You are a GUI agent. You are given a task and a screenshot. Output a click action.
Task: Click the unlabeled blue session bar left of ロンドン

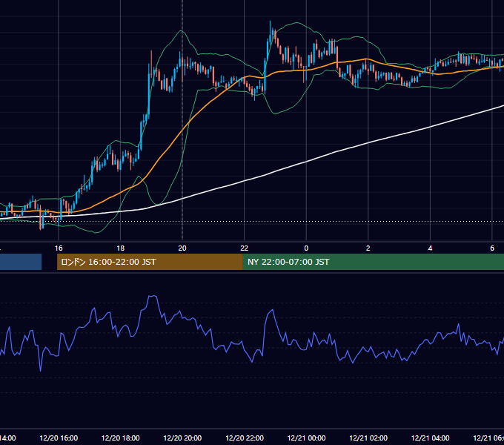point(21,262)
